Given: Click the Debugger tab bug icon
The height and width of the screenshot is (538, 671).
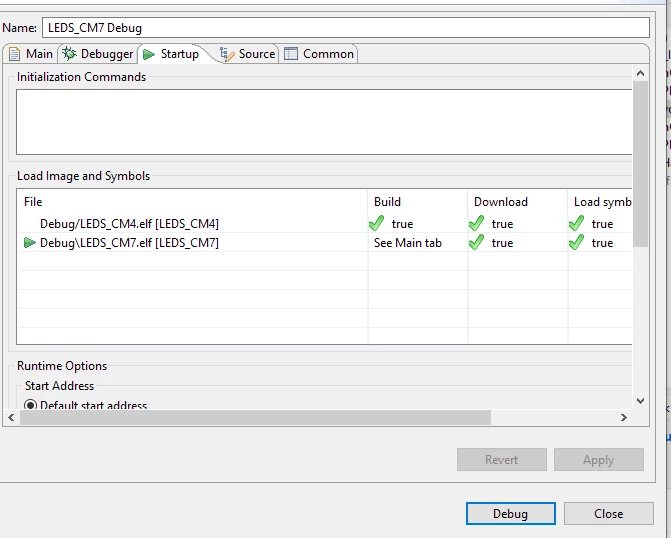Looking at the screenshot, I should coord(69,54).
